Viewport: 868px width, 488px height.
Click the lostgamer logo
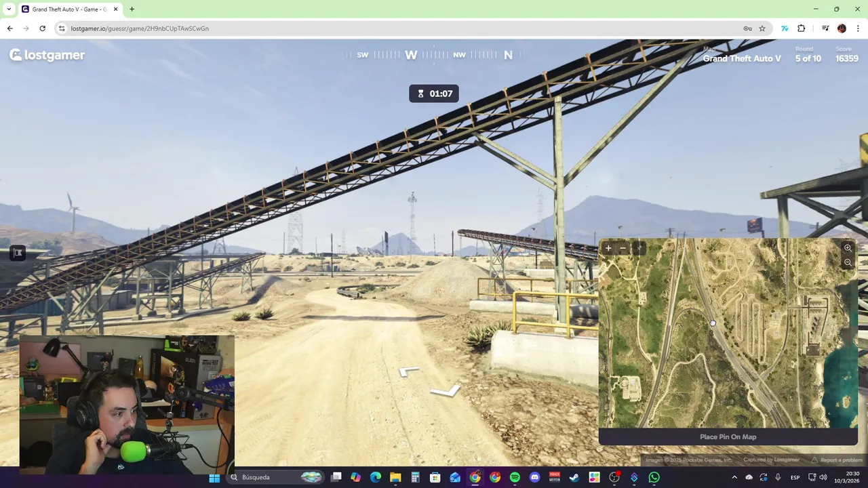(47, 55)
